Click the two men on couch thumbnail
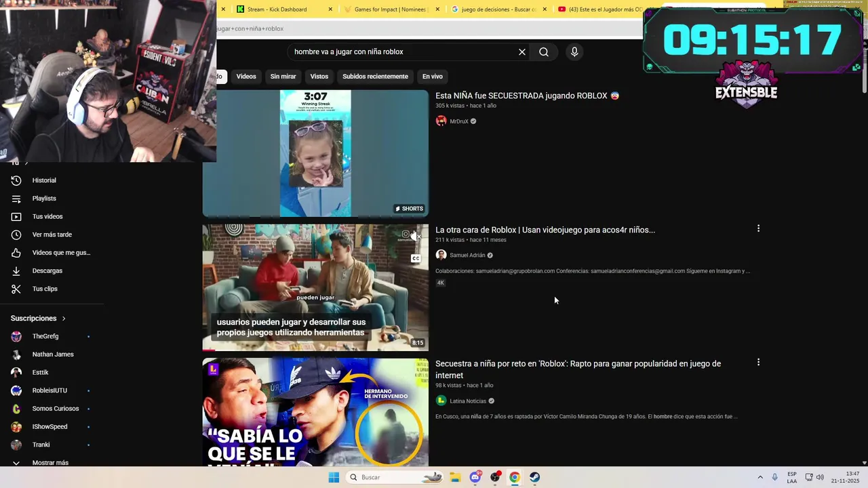 click(315, 287)
